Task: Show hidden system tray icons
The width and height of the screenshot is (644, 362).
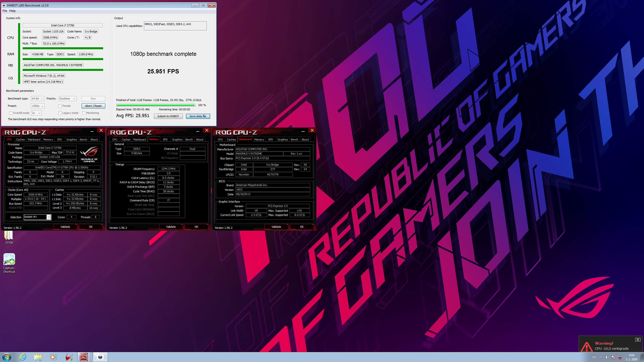Action: pyautogui.click(x=601, y=357)
